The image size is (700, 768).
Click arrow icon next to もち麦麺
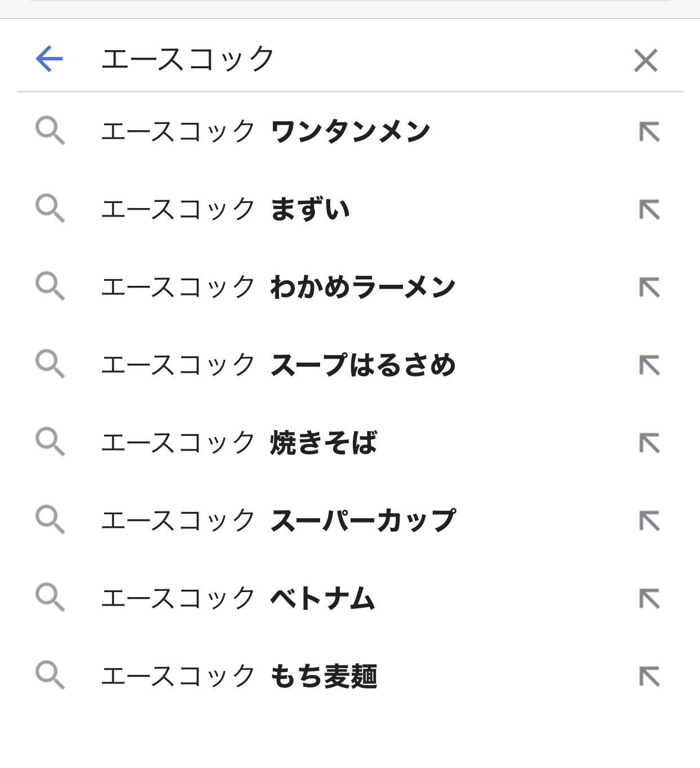tap(649, 677)
